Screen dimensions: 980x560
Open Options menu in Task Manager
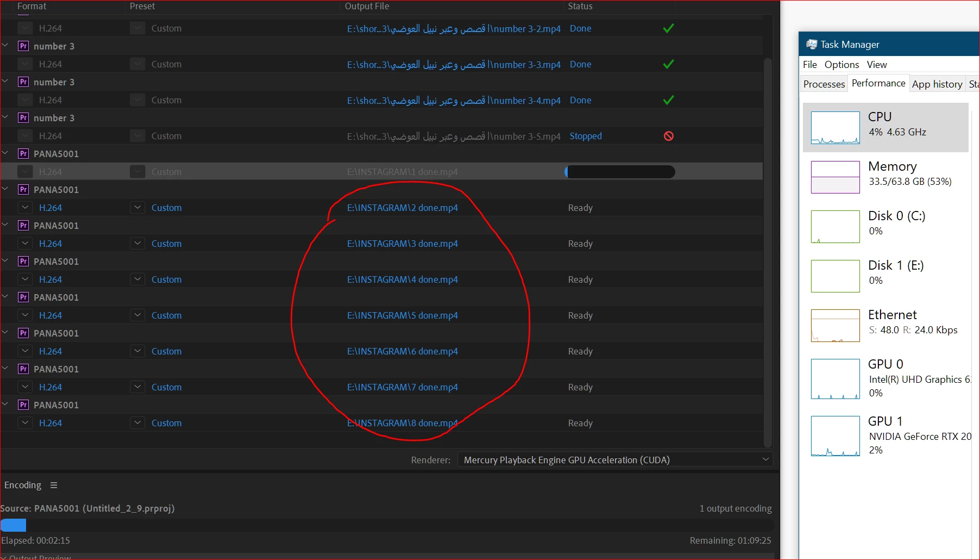[x=841, y=65]
